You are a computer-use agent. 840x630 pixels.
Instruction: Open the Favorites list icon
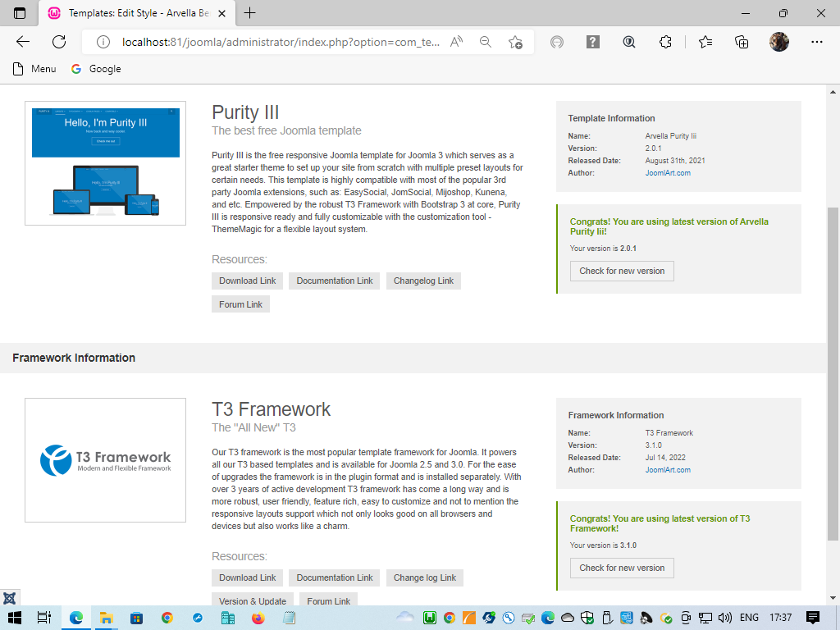pyautogui.click(x=705, y=42)
